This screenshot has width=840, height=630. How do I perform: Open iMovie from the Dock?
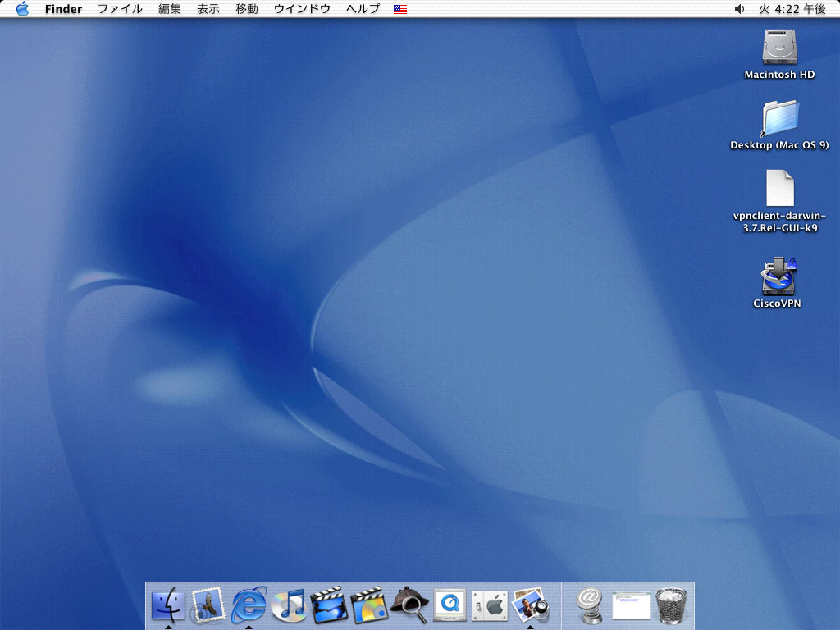pos(329,605)
